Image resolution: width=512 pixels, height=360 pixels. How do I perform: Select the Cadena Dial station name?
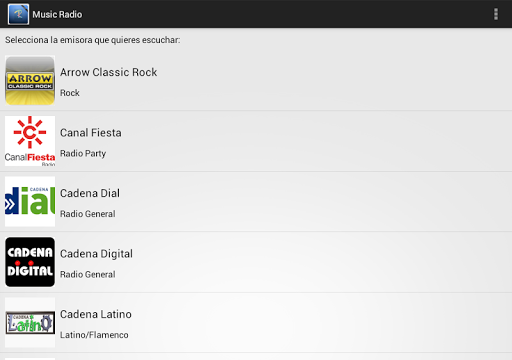90,193
